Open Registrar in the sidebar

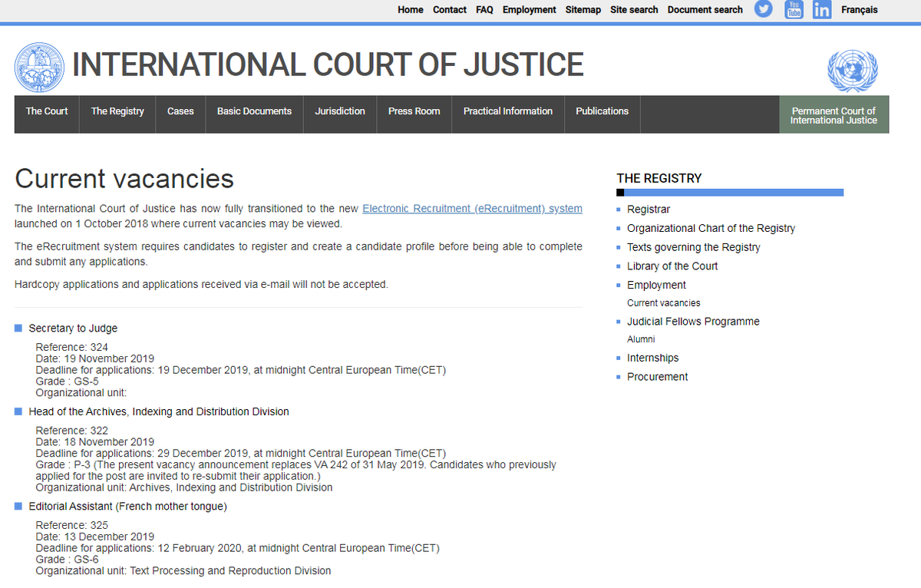pyautogui.click(x=649, y=210)
